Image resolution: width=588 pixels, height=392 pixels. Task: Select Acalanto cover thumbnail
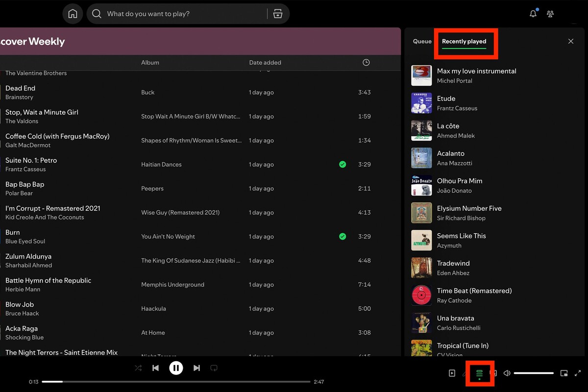point(421,158)
